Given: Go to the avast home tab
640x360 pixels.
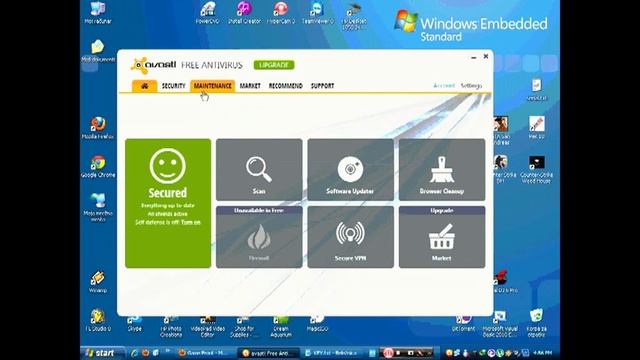Looking at the screenshot, I should pos(144,86).
